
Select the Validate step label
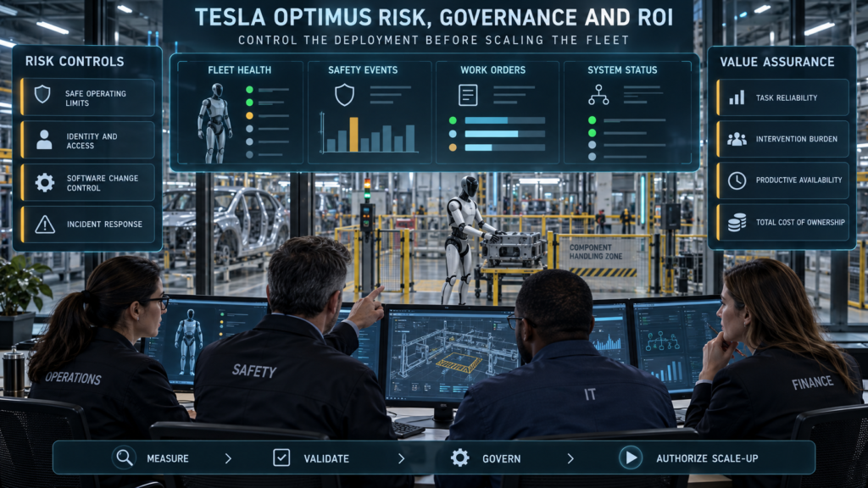pos(326,458)
